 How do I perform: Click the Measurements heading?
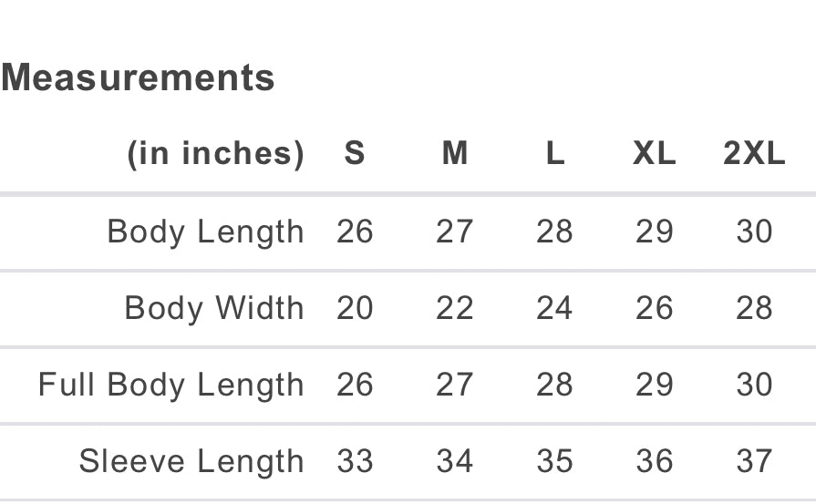pos(138,78)
